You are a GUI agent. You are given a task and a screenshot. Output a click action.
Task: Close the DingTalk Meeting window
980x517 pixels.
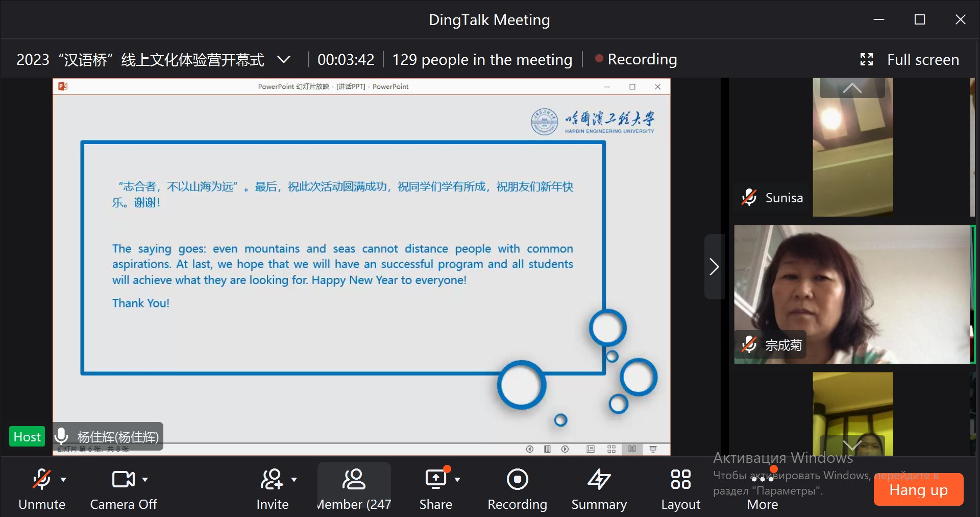click(961, 19)
